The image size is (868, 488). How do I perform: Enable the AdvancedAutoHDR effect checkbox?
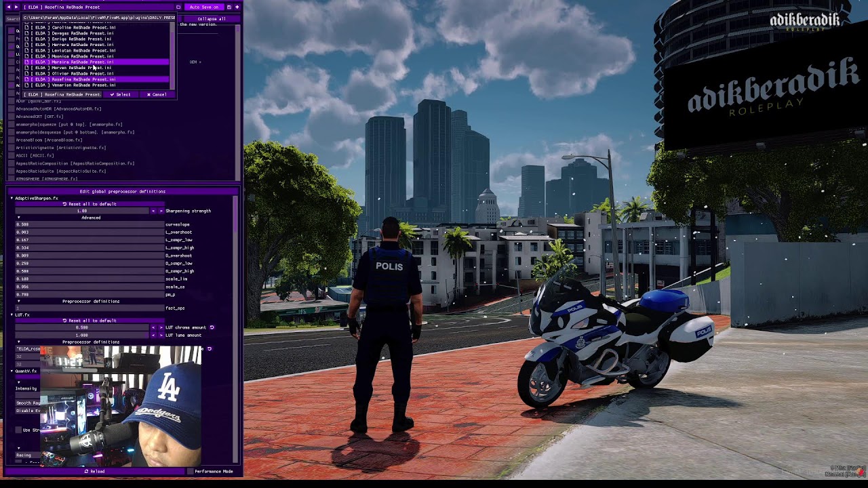coord(12,108)
